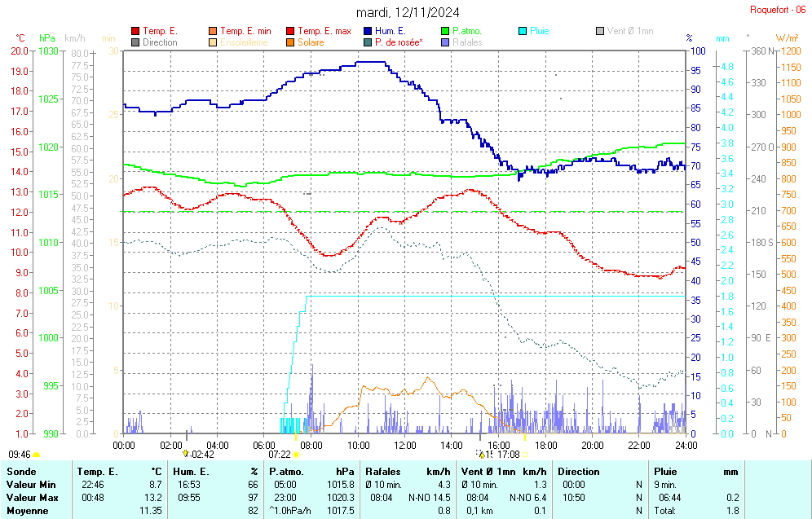
Task: Click the maximum humidity value 97
Action: point(254,498)
